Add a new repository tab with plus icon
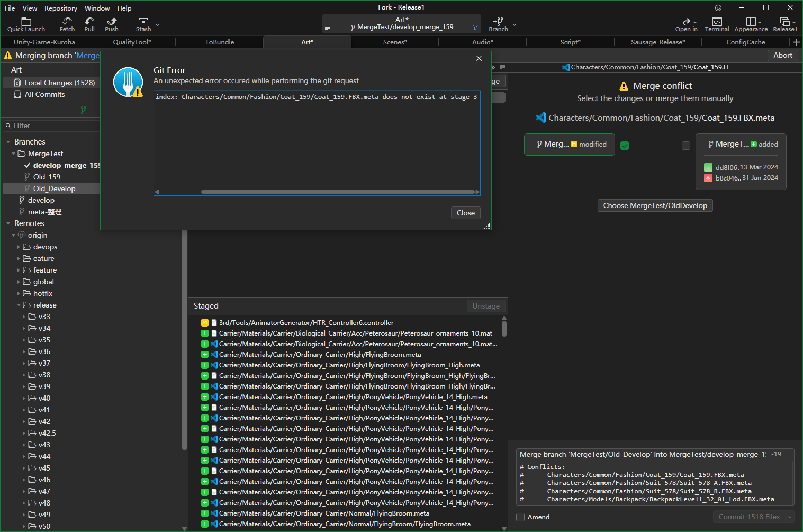 (x=796, y=42)
